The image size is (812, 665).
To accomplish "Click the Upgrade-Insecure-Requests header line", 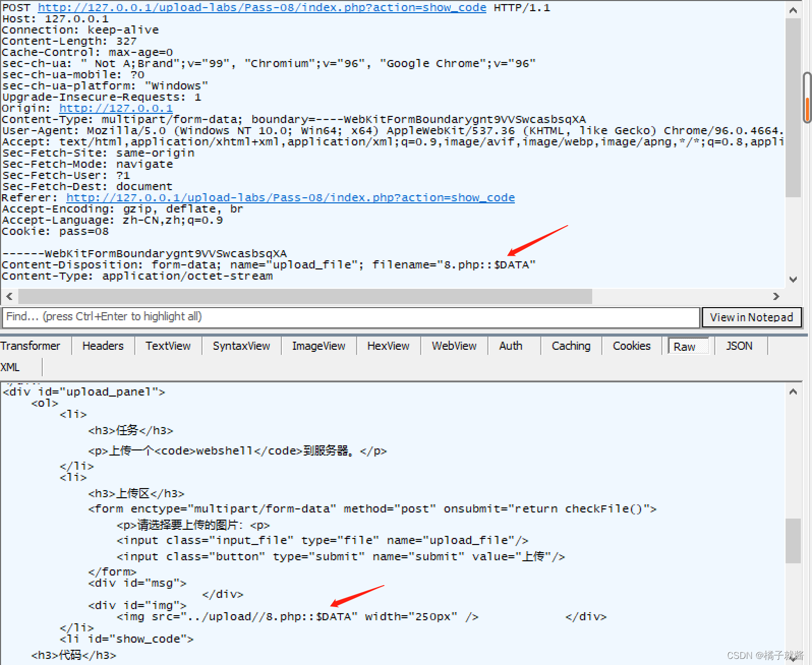I will tap(101, 97).
